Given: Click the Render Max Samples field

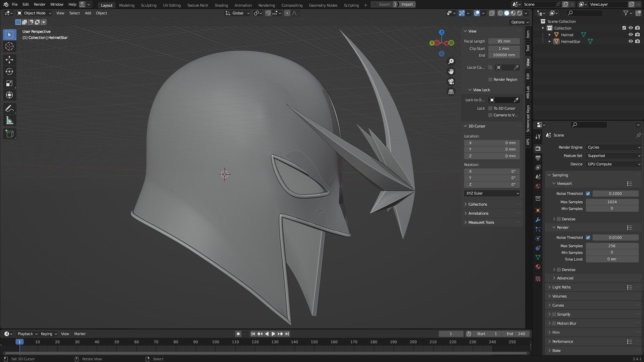Looking at the screenshot, I should tap(612, 246).
